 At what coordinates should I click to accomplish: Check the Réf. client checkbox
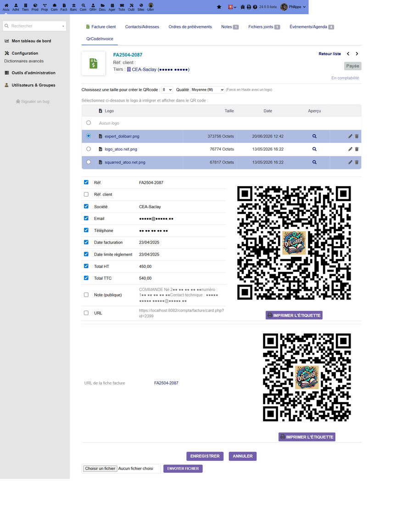[86, 194]
